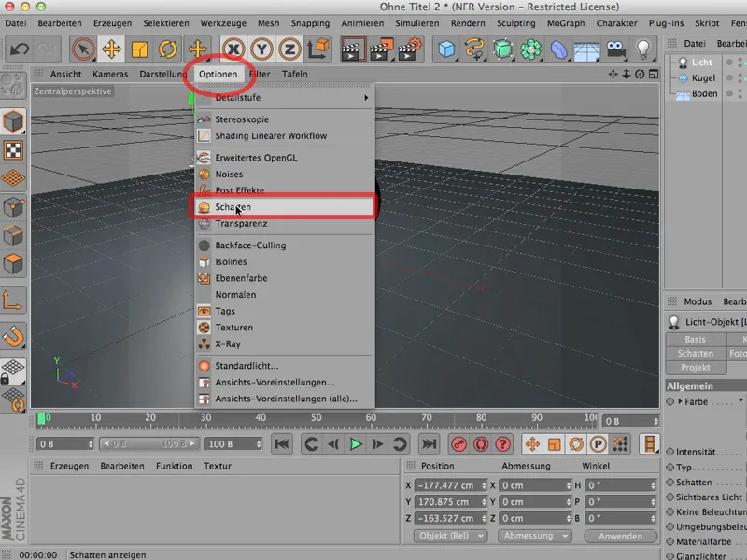Viewport: 747px width, 560px height.
Task: Click the Winkel H input field
Action: click(620, 485)
